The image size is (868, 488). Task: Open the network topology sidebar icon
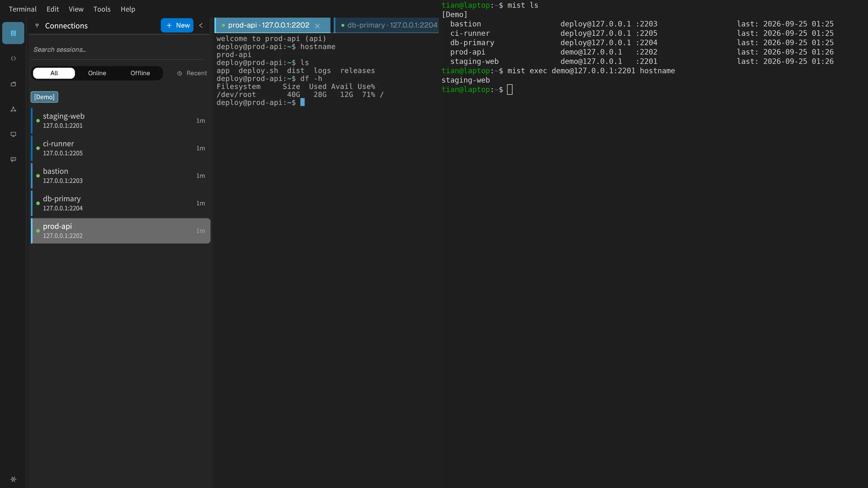pos(13,109)
